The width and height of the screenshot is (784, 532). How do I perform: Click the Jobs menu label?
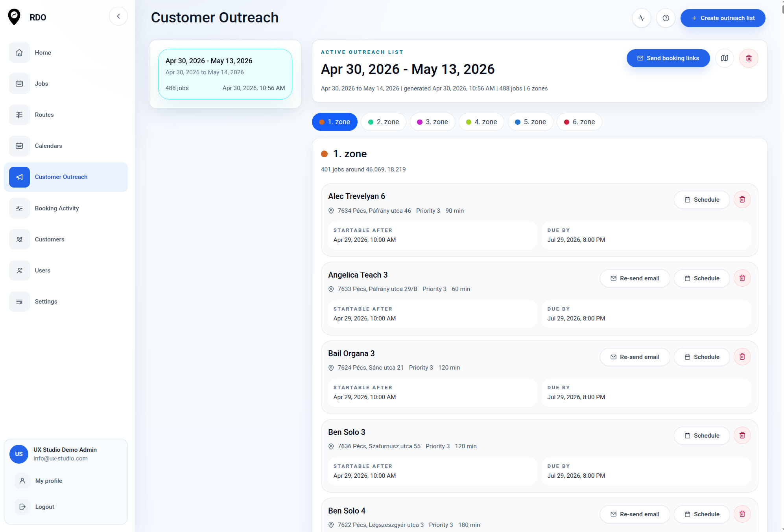click(x=41, y=84)
